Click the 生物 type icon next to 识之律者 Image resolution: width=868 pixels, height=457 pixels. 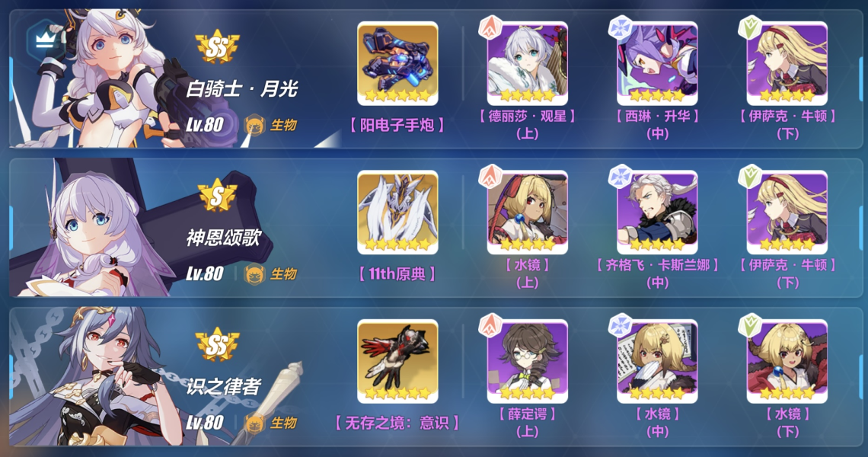click(x=254, y=423)
